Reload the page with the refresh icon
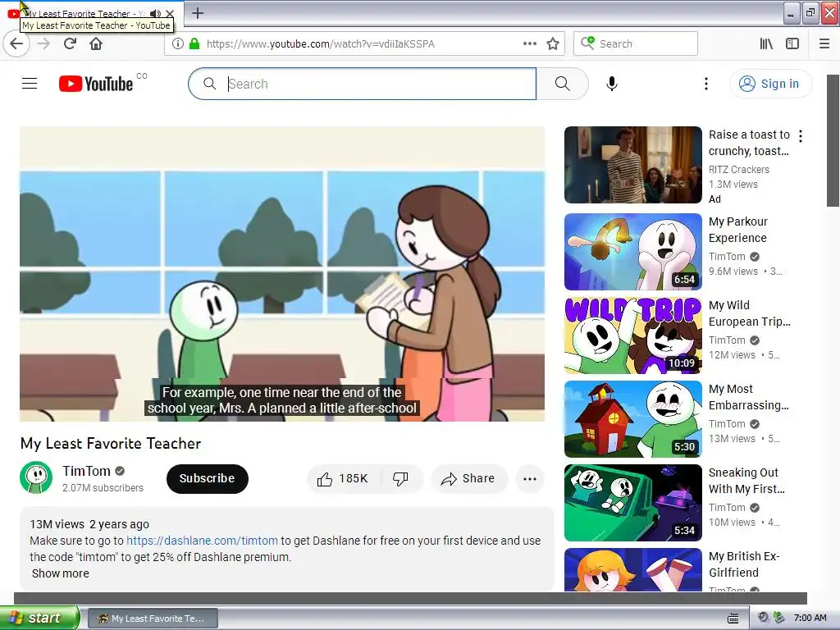Image resolution: width=840 pixels, height=630 pixels. 71,43
